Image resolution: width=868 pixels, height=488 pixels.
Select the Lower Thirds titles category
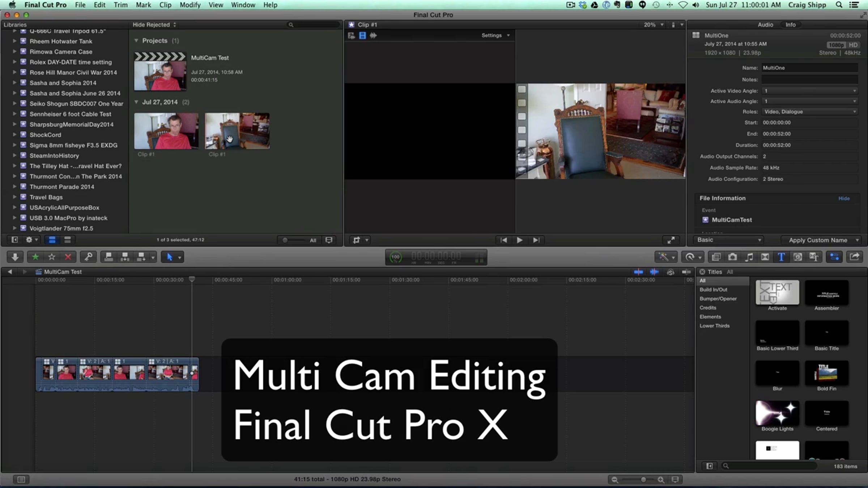[x=714, y=326]
